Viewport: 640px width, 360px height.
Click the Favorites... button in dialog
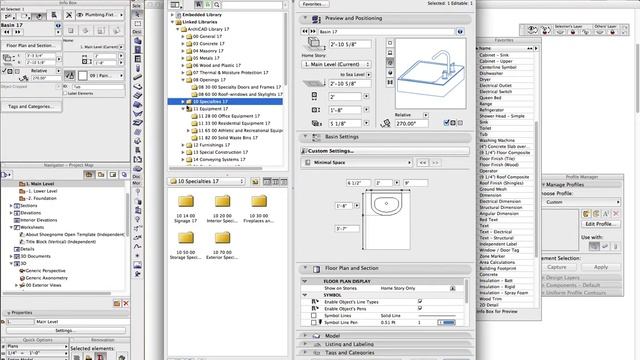[x=314, y=4]
